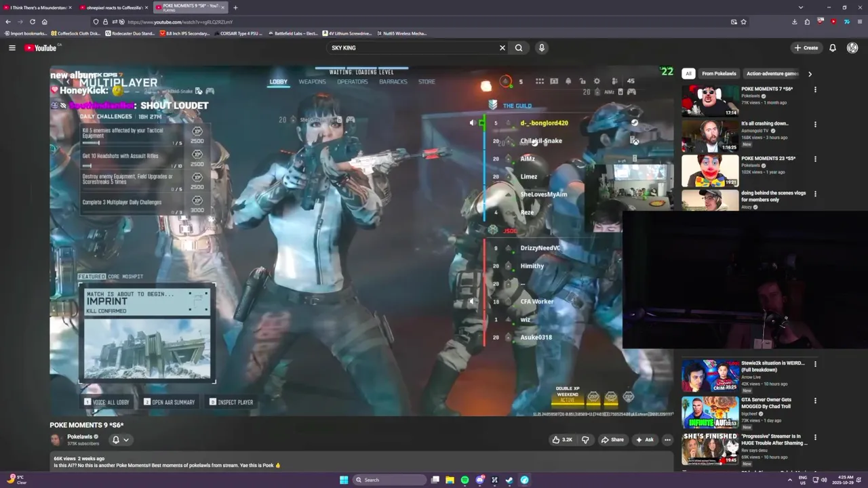
Task: Start voice search with the microphone
Action: [541, 47]
